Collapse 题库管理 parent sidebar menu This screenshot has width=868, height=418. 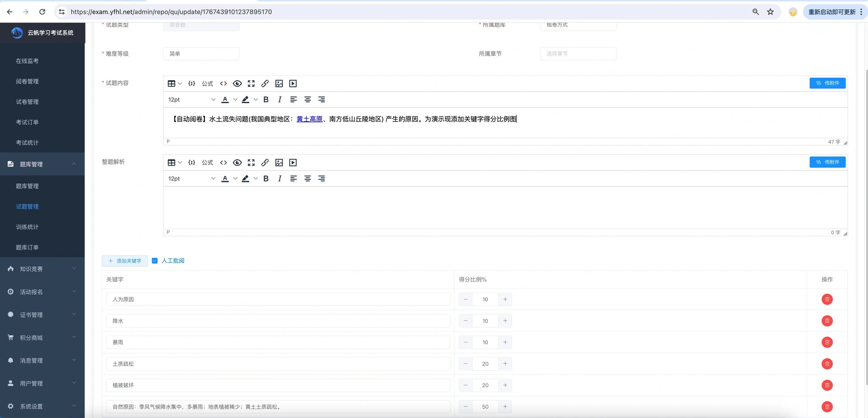coord(42,164)
